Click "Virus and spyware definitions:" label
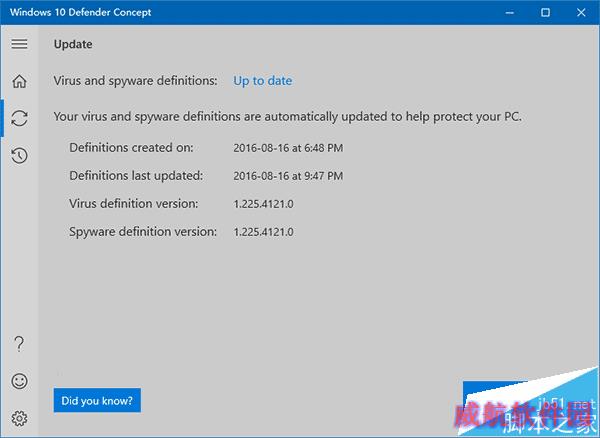 (x=135, y=81)
